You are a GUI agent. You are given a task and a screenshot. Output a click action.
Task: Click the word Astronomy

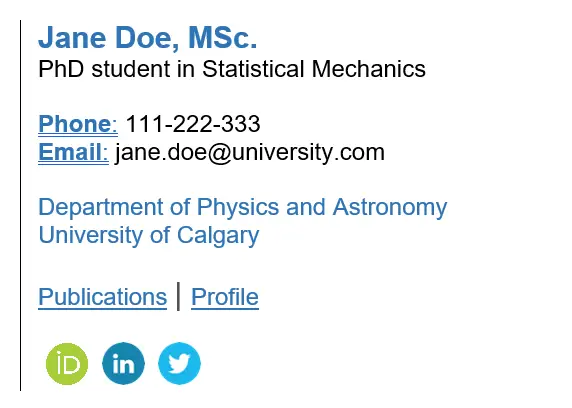click(x=390, y=208)
